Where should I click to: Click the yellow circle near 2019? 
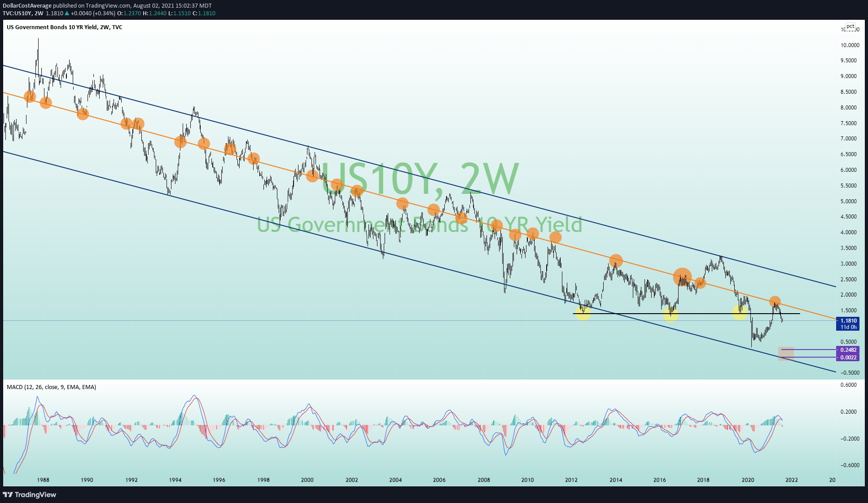[x=740, y=312]
